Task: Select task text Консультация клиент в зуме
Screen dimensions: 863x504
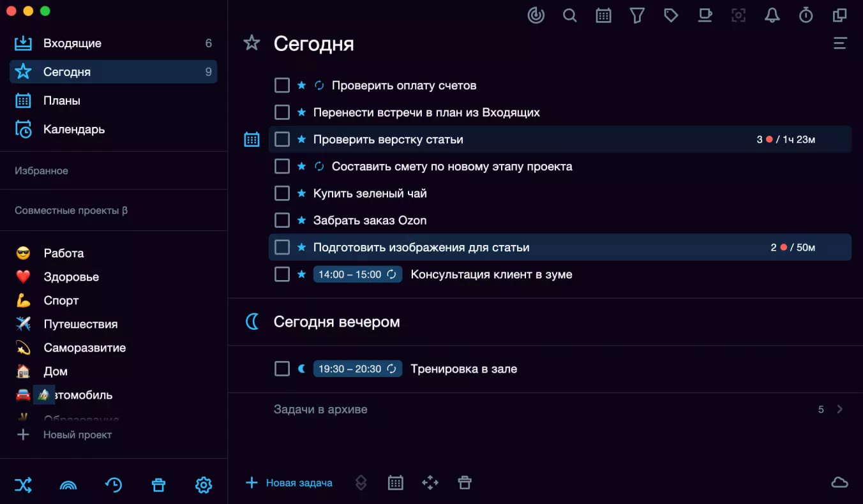Action: click(492, 274)
